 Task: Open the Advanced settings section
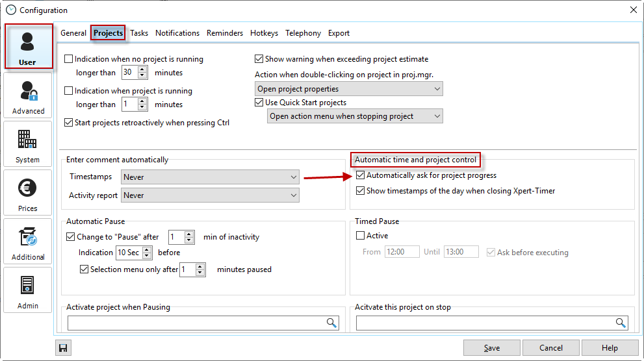pos(27,95)
